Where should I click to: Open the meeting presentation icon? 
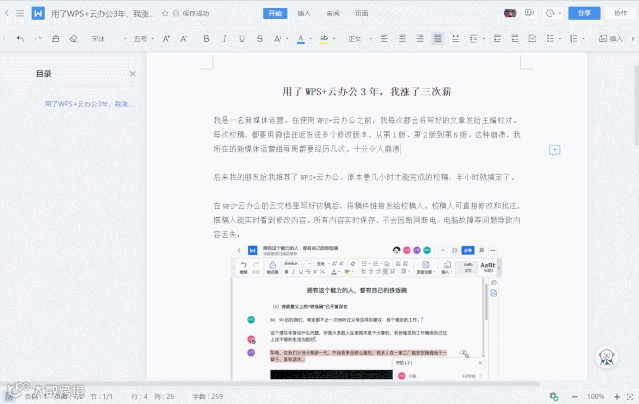pyautogui.click(x=529, y=13)
